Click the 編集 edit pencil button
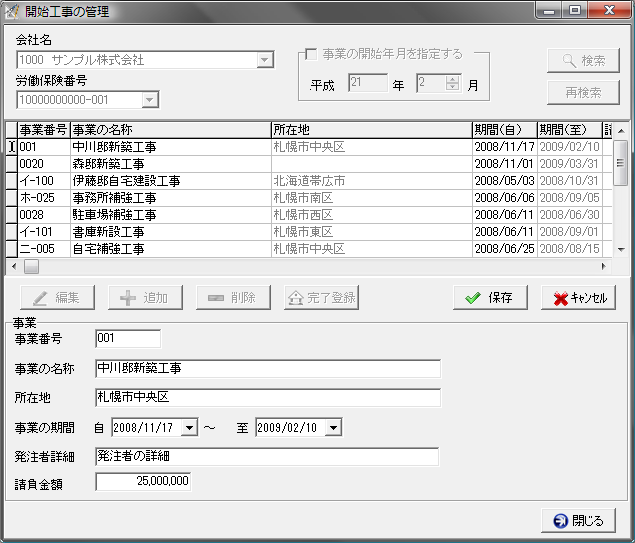The height and width of the screenshot is (543, 635). (x=56, y=298)
